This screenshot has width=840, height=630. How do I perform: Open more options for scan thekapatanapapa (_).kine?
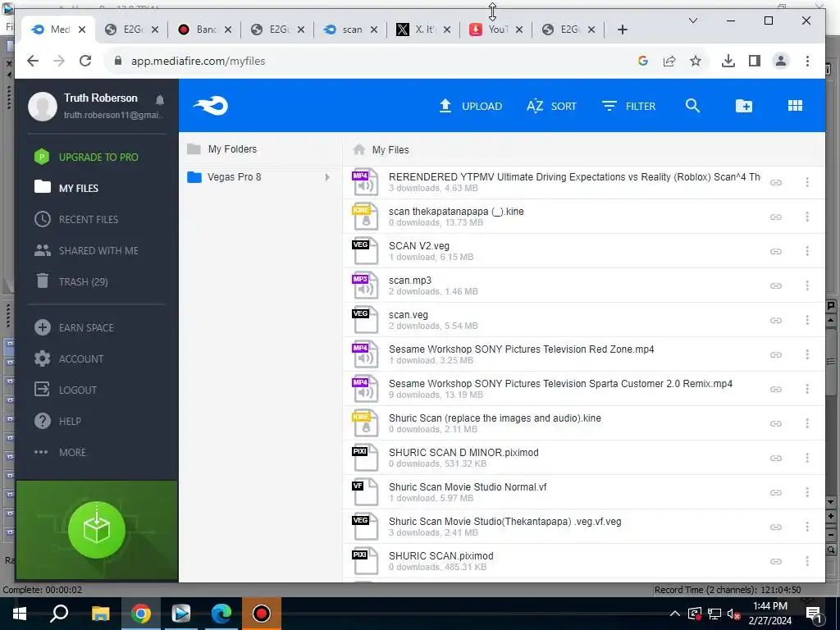[807, 217]
